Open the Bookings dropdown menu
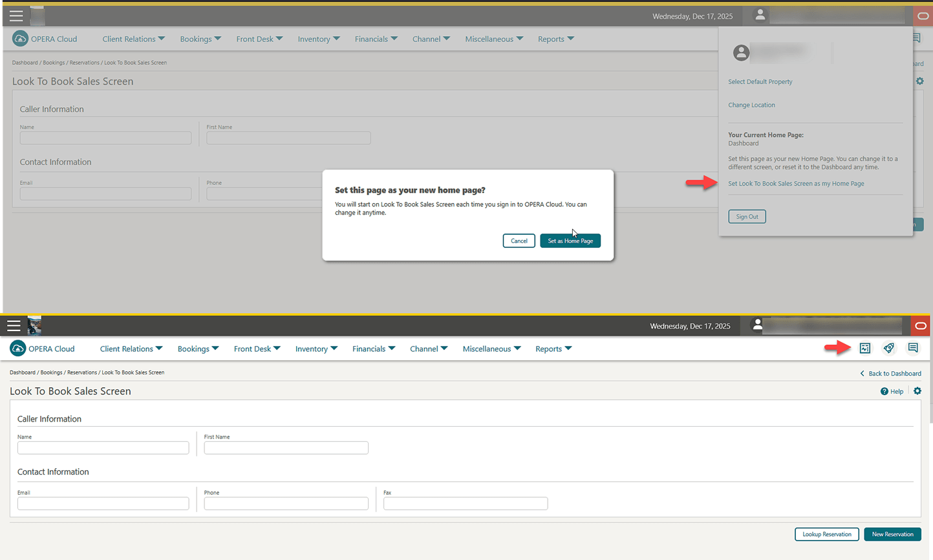The image size is (933, 560). tap(198, 349)
